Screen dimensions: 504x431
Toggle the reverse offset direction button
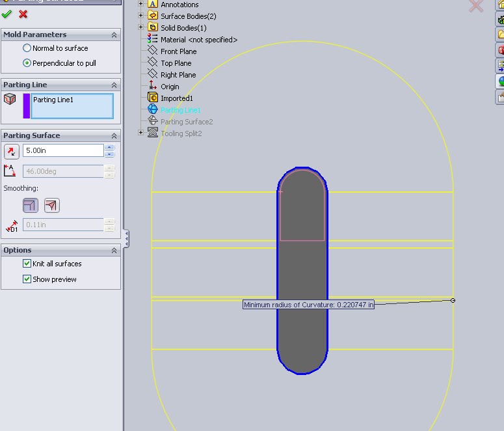[12, 151]
